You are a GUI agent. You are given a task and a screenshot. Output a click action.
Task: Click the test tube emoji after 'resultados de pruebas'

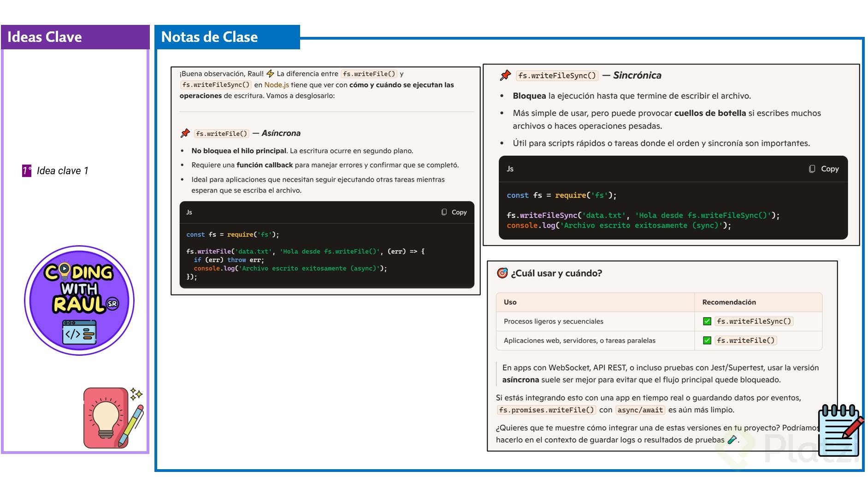tap(732, 440)
